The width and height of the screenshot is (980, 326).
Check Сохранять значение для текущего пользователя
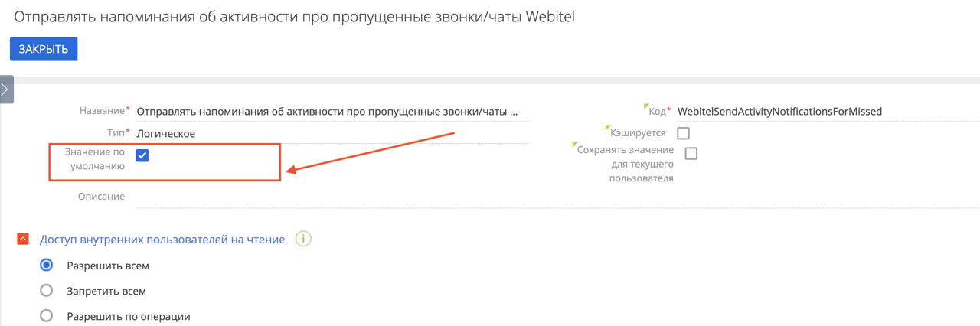click(691, 153)
